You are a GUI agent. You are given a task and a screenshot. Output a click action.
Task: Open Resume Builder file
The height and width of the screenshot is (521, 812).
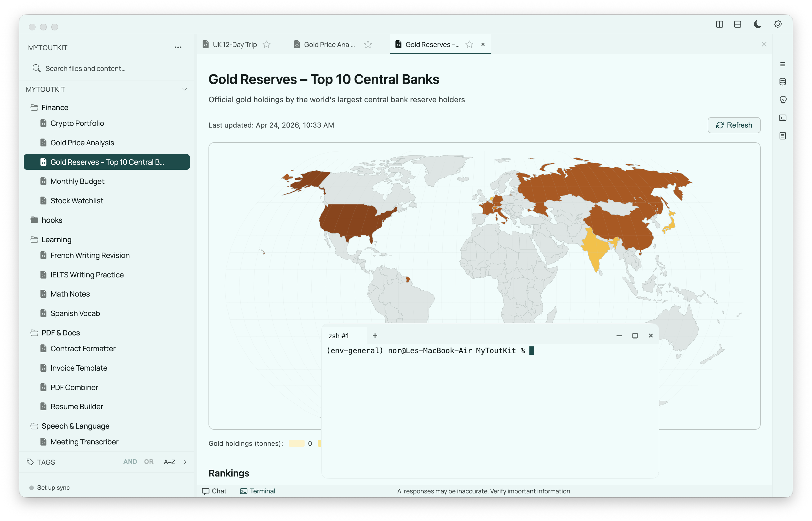pyautogui.click(x=77, y=407)
